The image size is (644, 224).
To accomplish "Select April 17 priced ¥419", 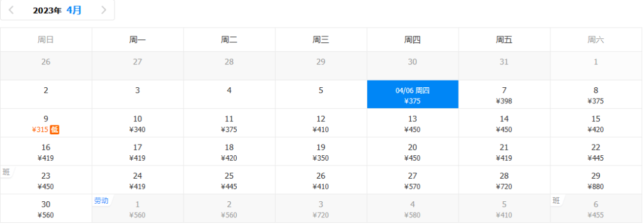I will point(138,151).
